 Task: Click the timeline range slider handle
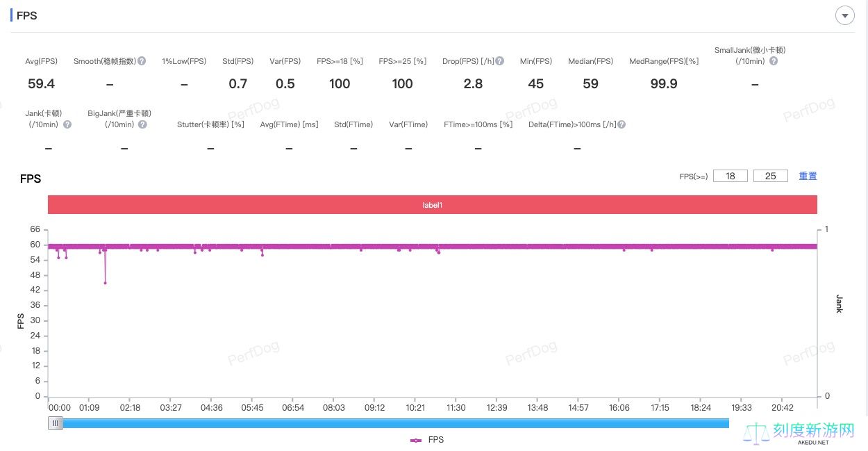56,423
